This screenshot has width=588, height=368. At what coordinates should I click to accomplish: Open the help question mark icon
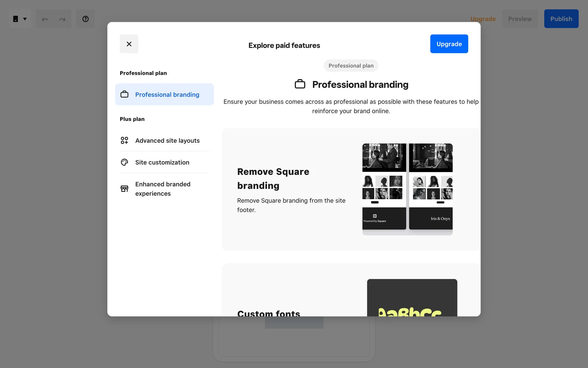coord(85,19)
